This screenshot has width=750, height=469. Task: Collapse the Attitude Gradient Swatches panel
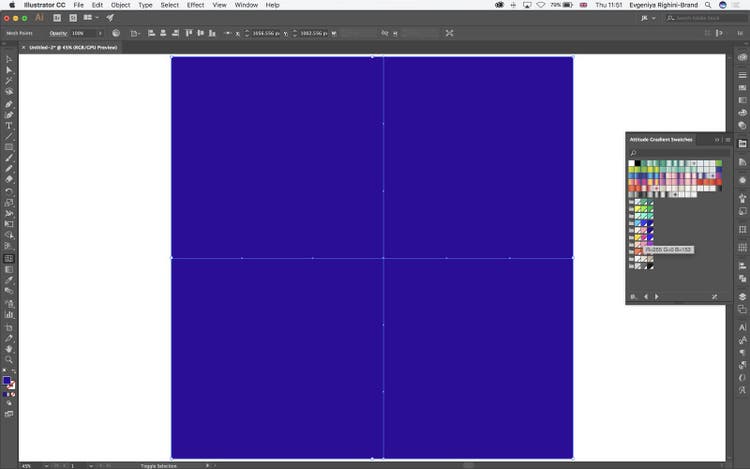coord(717,140)
